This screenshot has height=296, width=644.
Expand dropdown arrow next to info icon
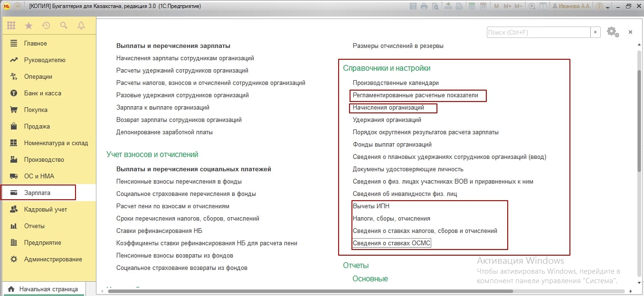608,7
